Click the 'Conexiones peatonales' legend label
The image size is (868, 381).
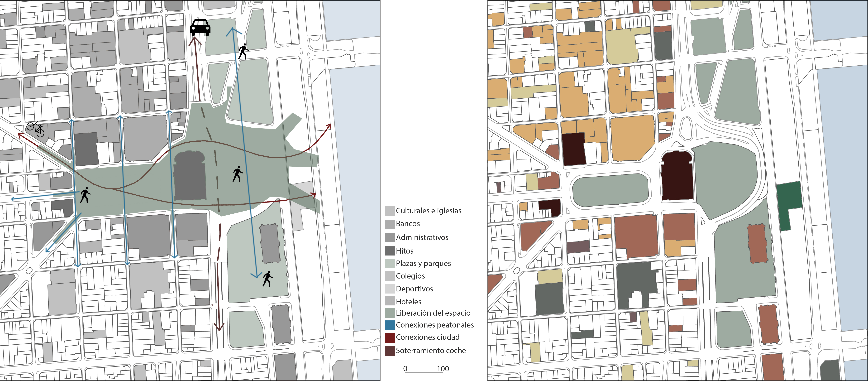(x=435, y=325)
